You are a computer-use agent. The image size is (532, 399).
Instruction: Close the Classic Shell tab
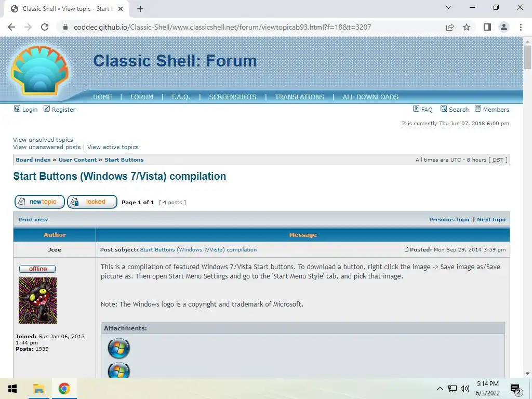pyautogui.click(x=121, y=9)
